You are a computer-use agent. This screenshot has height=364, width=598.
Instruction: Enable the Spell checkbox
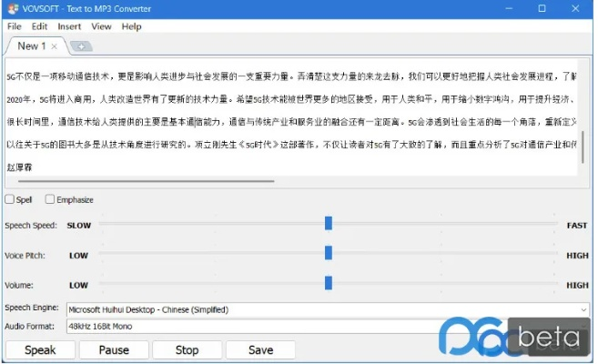10,199
